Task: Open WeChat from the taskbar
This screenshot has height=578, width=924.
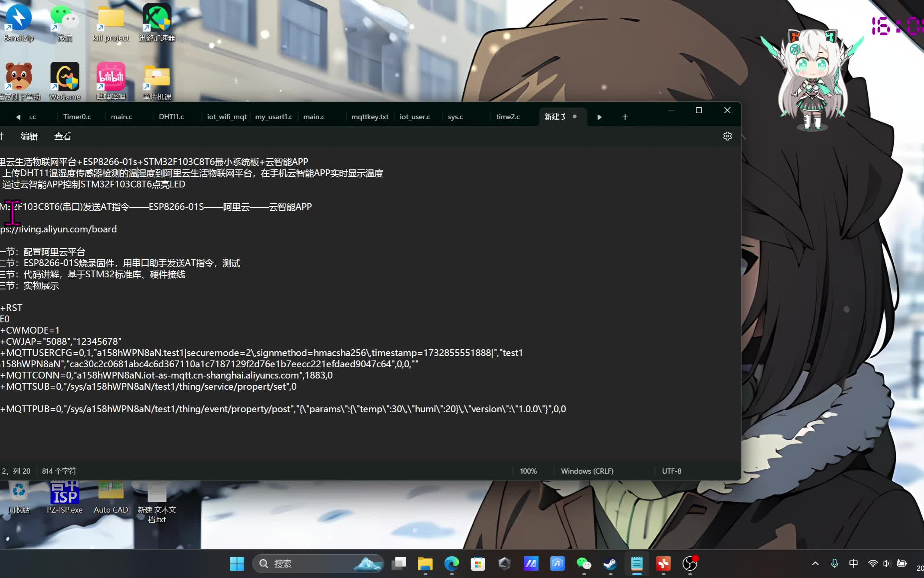Action: click(584, 564)
